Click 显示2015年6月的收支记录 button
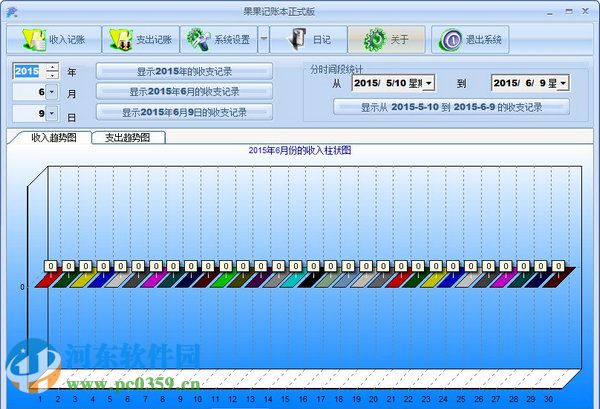This screenshot has height=409, width=600. 184,92
